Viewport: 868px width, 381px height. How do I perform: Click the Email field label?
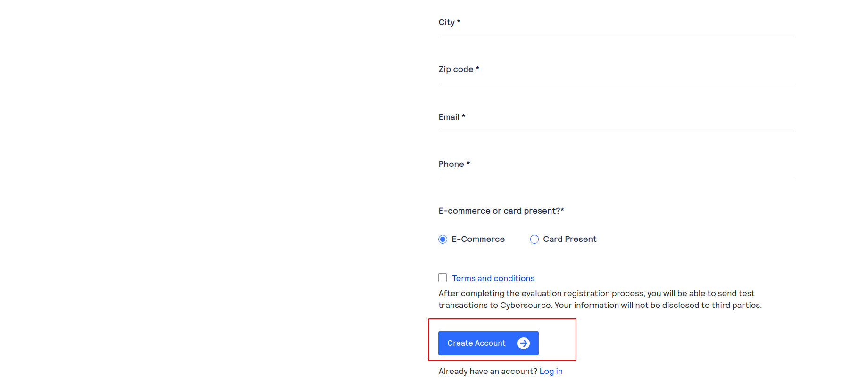point(449,117)
